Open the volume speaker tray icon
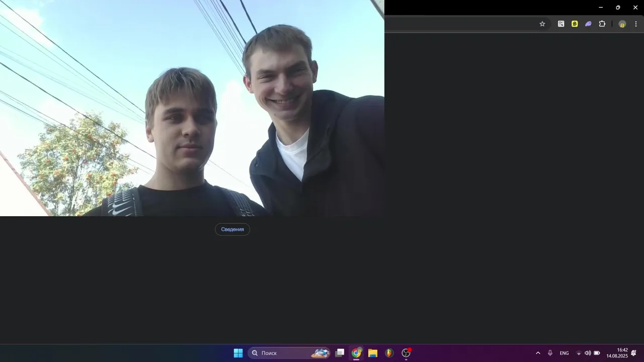The height and width of the screenshot is (362, 644). click(x=588, y=353)
